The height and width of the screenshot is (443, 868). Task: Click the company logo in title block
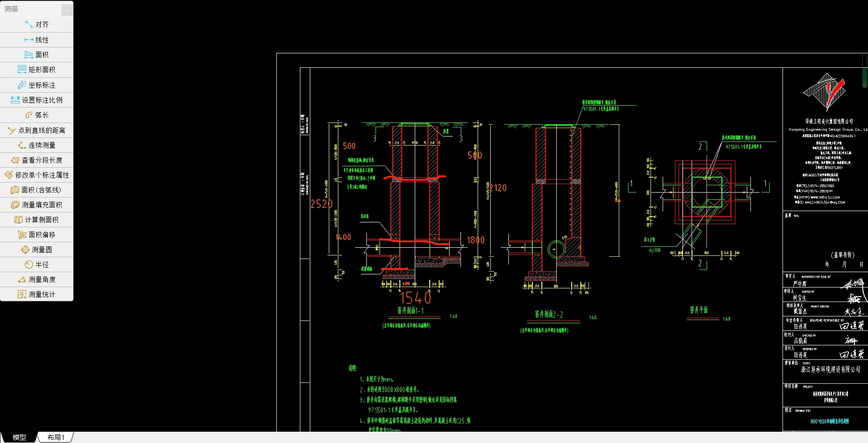824,93
